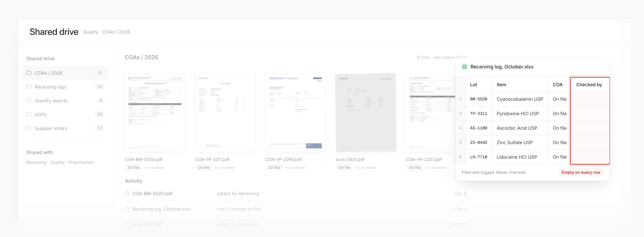This screenshot has height=237, width=644.
Task: Click row number 4 in spreadsheet
Action: [x=460, y=128]
